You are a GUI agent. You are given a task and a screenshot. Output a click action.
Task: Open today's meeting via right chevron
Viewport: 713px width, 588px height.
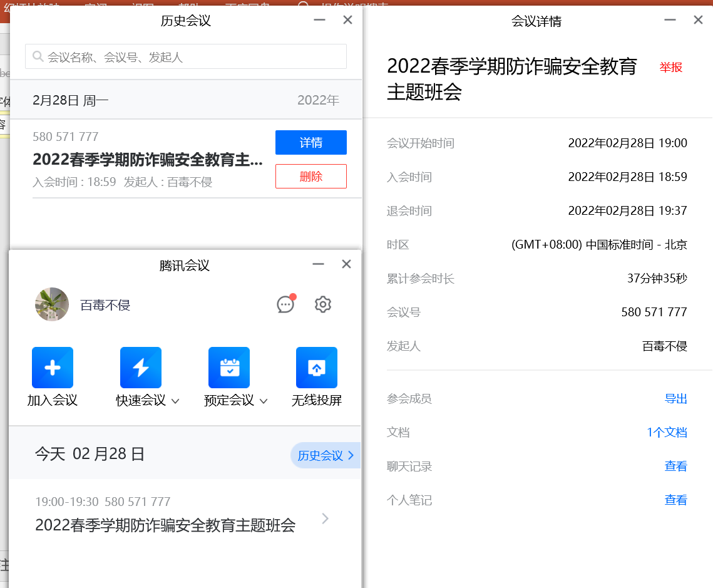325,518
